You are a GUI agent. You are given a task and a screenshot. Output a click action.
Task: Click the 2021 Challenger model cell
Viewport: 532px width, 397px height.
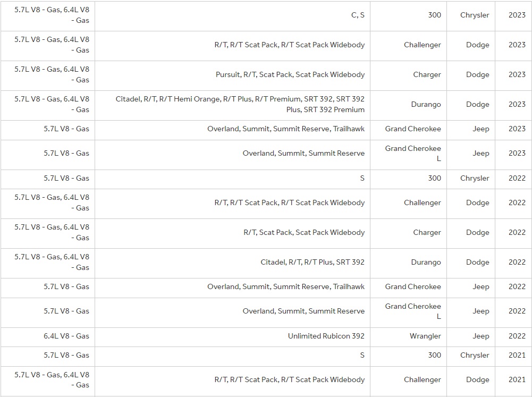point(423,379)
